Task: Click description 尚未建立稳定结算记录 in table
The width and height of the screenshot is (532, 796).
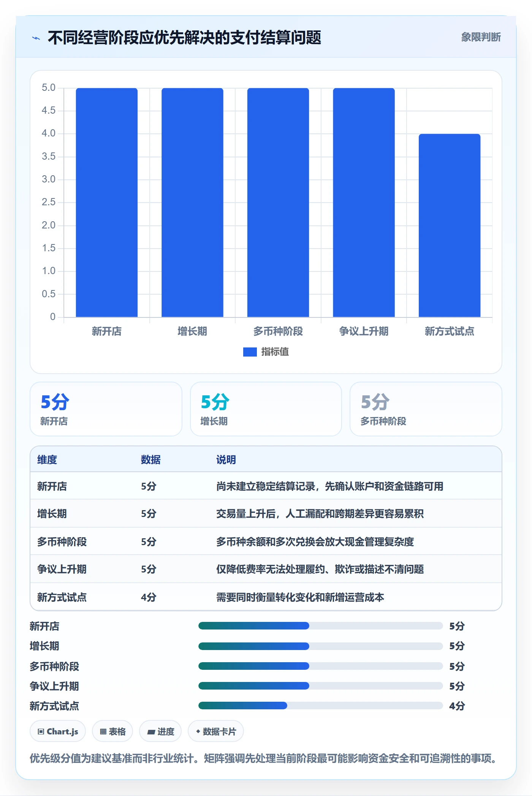Action: pos(330,486)
